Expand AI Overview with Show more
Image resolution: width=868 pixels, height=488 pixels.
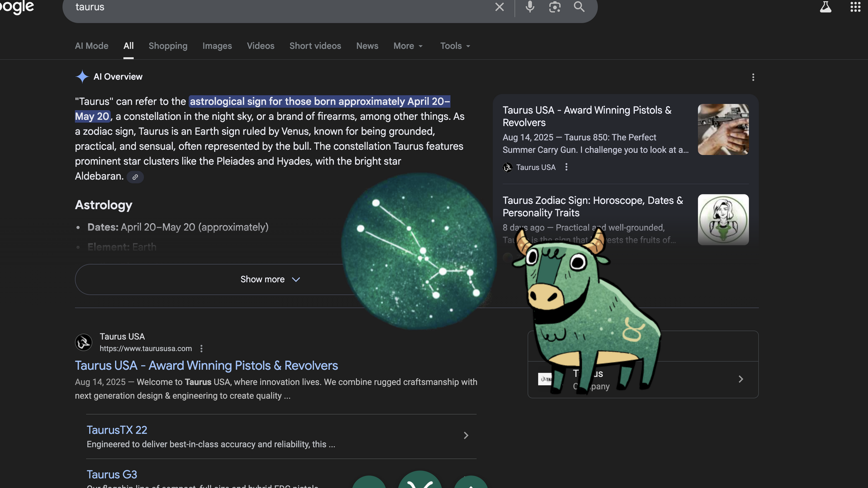[270, 280]
